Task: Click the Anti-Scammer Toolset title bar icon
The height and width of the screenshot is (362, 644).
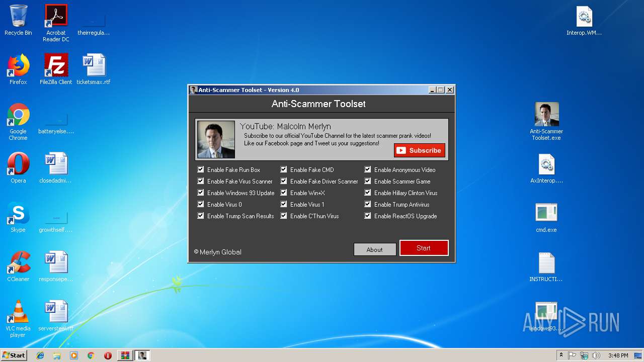Action: click(x=193, y=90)
